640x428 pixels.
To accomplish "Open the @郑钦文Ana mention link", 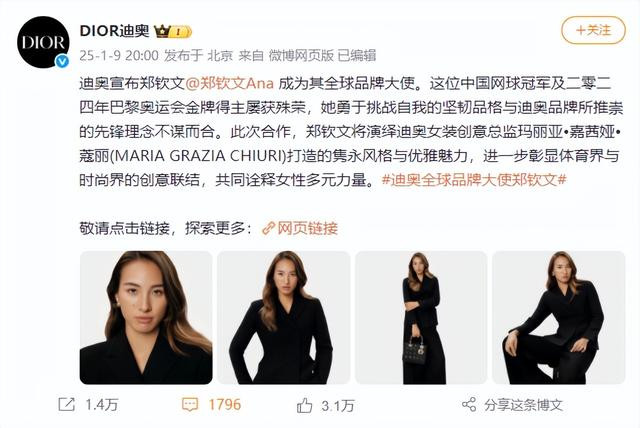I will click(x=229, y=84).
